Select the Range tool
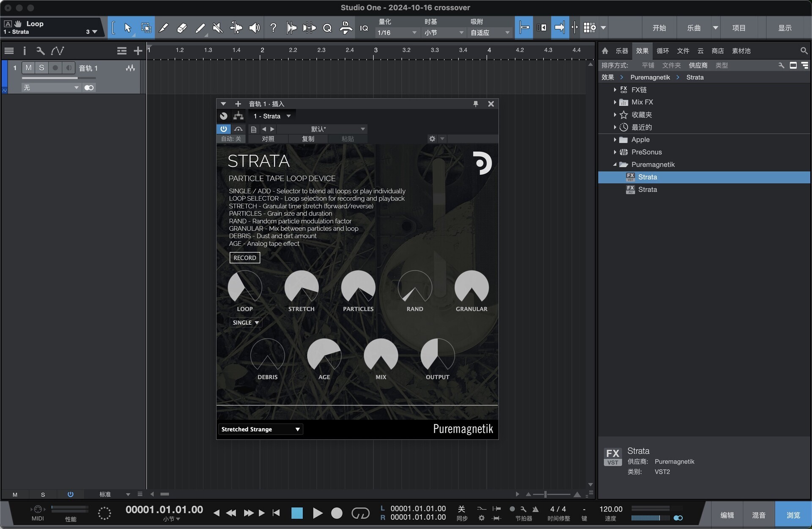The height and width of the screenshot is (529, 812). click(x=146, y=28)
